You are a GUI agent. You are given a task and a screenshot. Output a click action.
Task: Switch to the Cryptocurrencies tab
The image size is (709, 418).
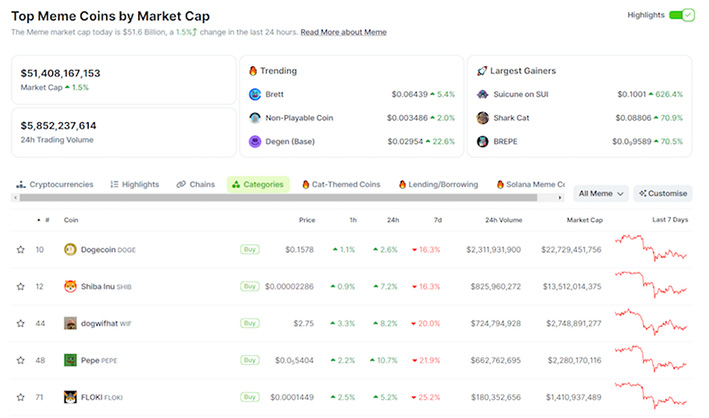[55, 185]
